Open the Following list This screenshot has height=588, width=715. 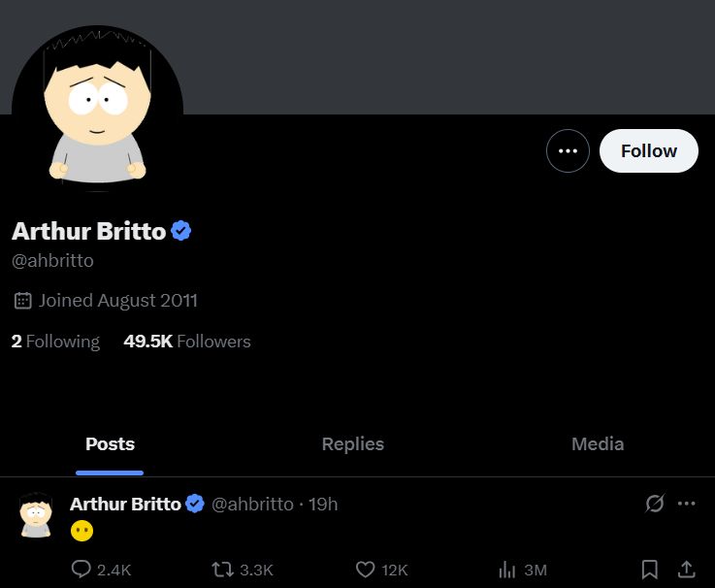tap(55, 342)
